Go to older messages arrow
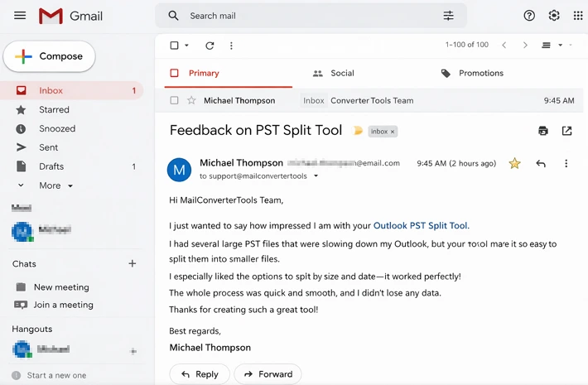This screenshot has height=385, width=588. tap(525, 46)
